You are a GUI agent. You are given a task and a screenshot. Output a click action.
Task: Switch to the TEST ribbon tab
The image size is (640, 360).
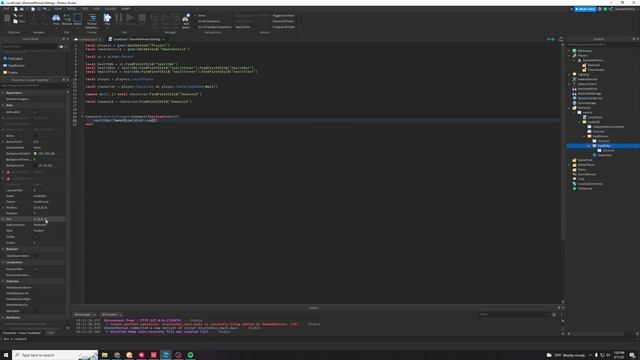[x=85, y=9]
